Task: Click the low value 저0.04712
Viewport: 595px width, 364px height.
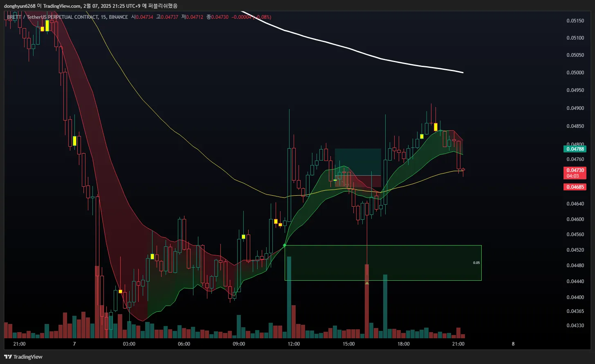Action: point(192,17)
